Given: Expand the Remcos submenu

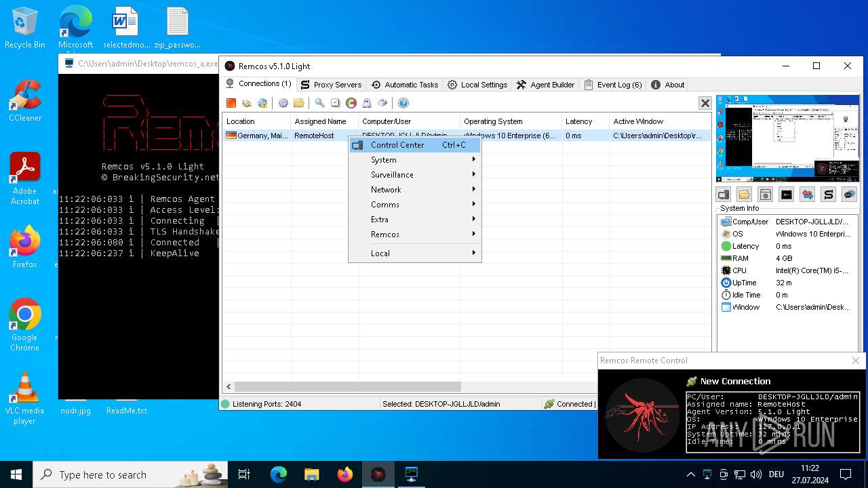Looking at the screenshot, I should [414, 235].
